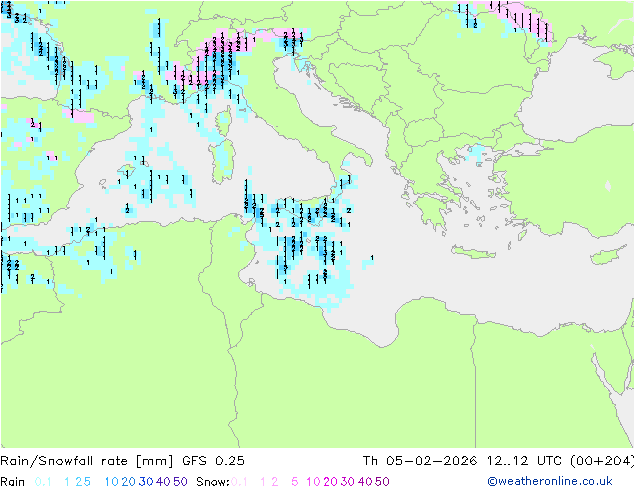Image resolution: width=634 pixels, height=490 pixels.
Task: Click the 'Snow:' legend label
Action: (x=213, y=482)
